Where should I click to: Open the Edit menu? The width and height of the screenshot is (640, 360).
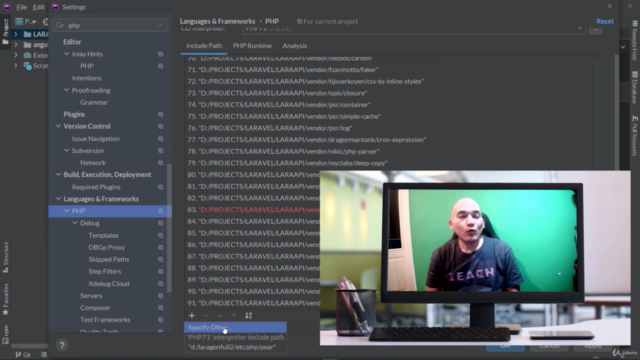pyautogui.click(x=38, y=7)
